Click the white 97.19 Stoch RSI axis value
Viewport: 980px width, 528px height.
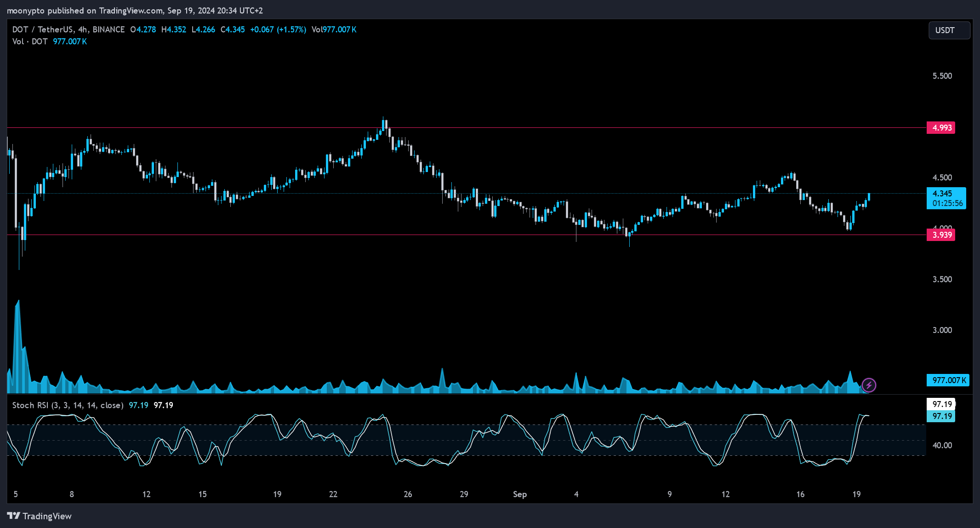coord(941,404)
